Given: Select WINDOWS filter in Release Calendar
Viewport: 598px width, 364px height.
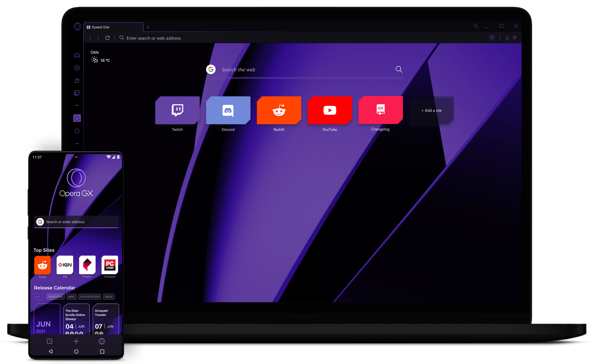Looking at the screenshot, I should pos(54,296).
